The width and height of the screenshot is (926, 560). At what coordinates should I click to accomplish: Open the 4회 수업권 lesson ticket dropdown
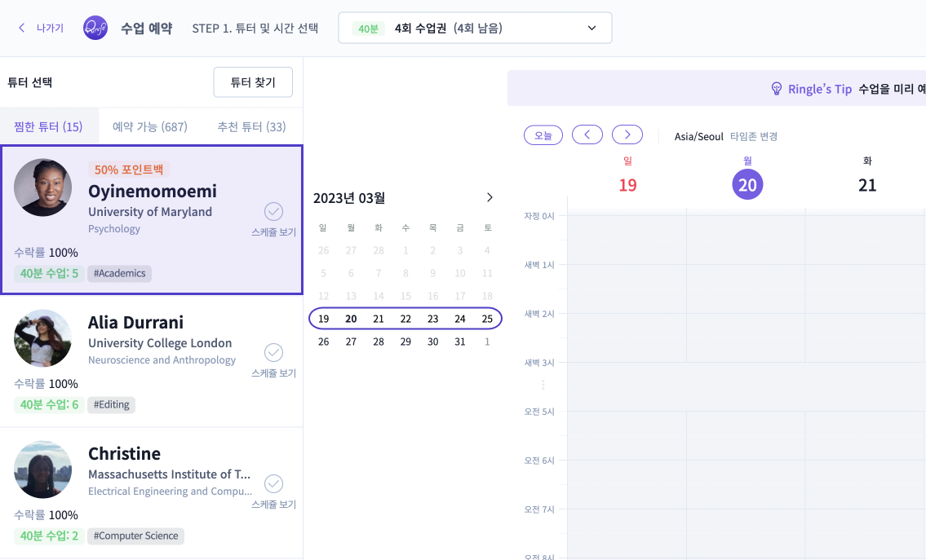(475, 28)
